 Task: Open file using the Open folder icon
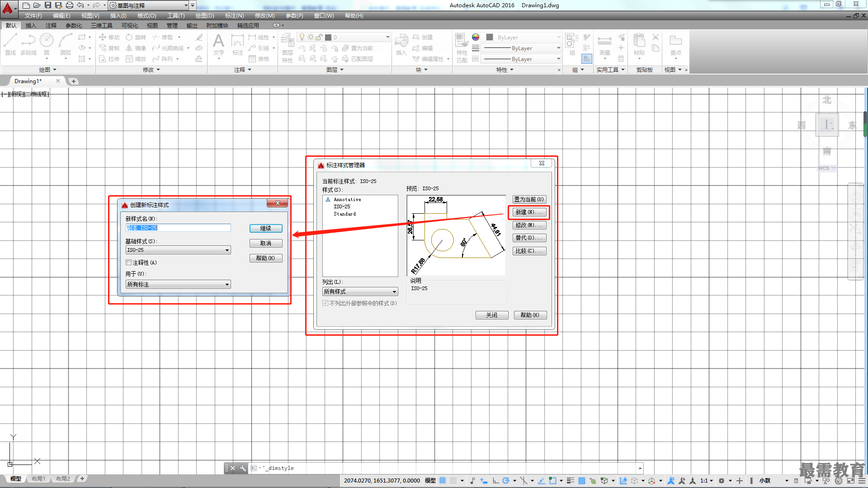tap(37, 5)
